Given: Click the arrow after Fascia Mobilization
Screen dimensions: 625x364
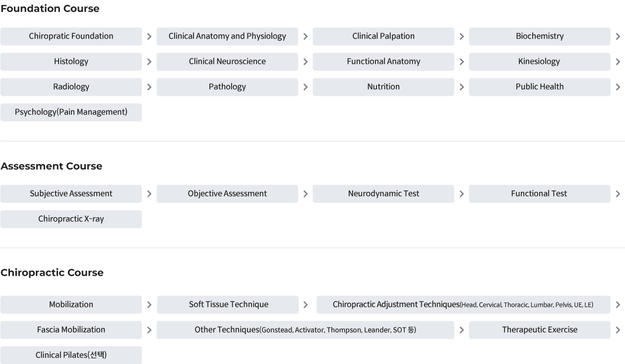Looking at the screenshot, I should click(149, 330).
